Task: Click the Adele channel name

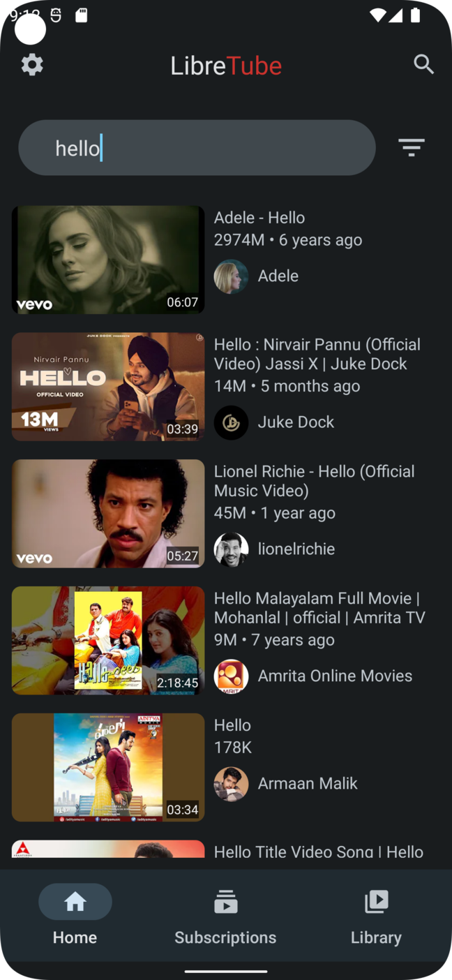Action: [278, 276]
